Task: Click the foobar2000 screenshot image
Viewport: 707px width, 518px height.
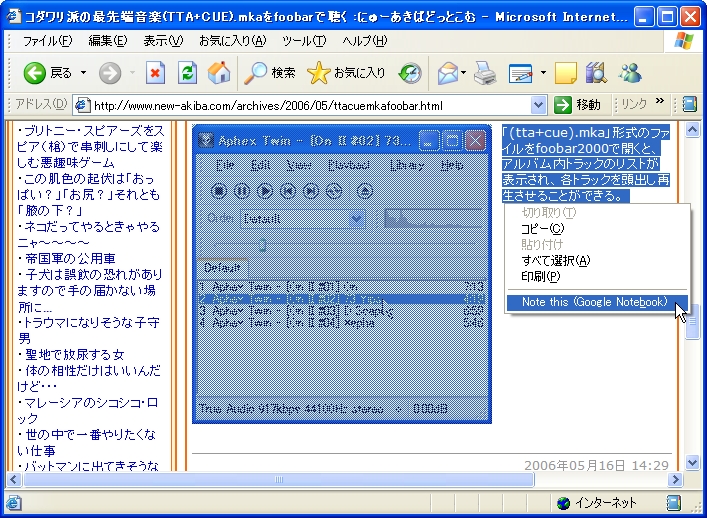Action: pos(342,274)
